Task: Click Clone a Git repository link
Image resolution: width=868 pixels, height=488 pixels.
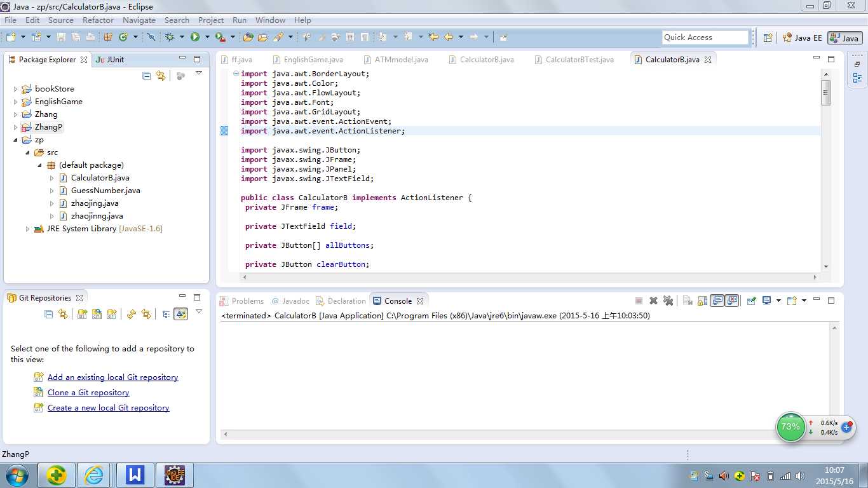Action: pyautogui.click(x=88, y=393)
